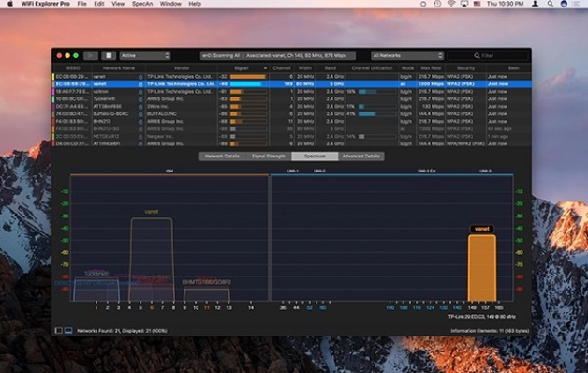Open the Edit menu
Image resolution: width=588 pixels, height=373 pixels.
(99, 4)
